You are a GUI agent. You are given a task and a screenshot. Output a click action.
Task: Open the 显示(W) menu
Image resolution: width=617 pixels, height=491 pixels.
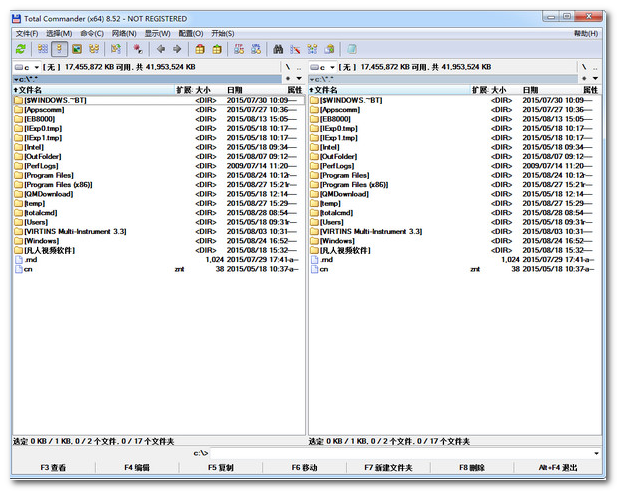pos(157,33)
